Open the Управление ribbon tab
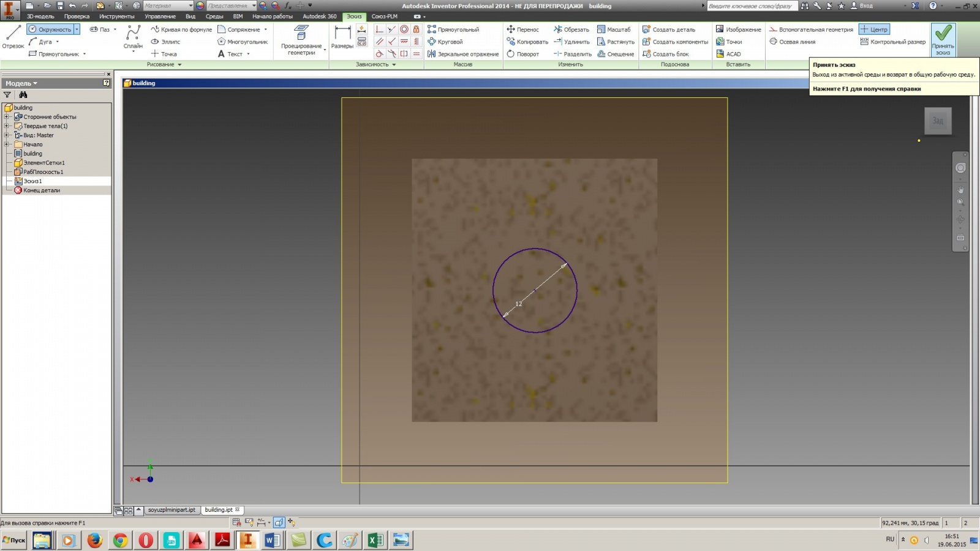980x551 pixels. pos(160,17)
